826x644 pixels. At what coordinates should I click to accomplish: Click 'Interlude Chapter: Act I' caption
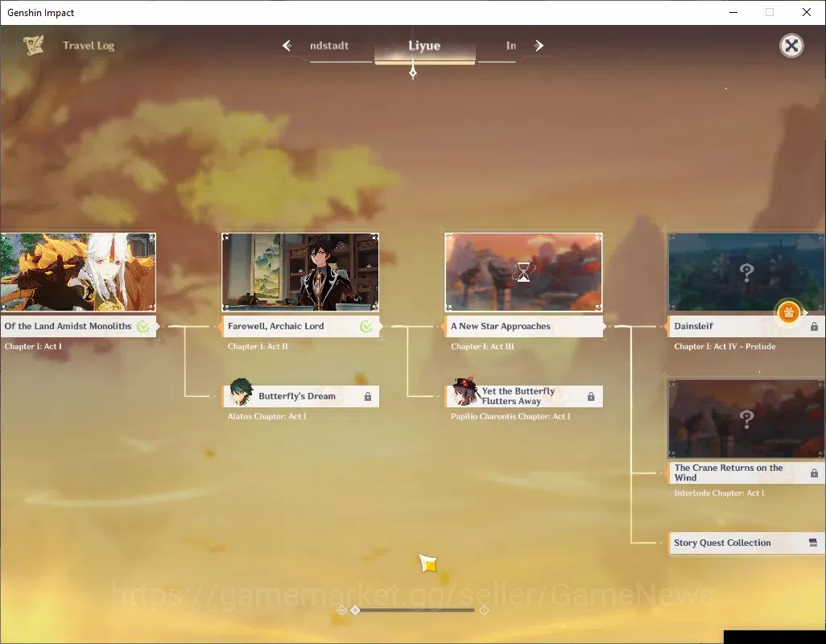coord(720,493)
